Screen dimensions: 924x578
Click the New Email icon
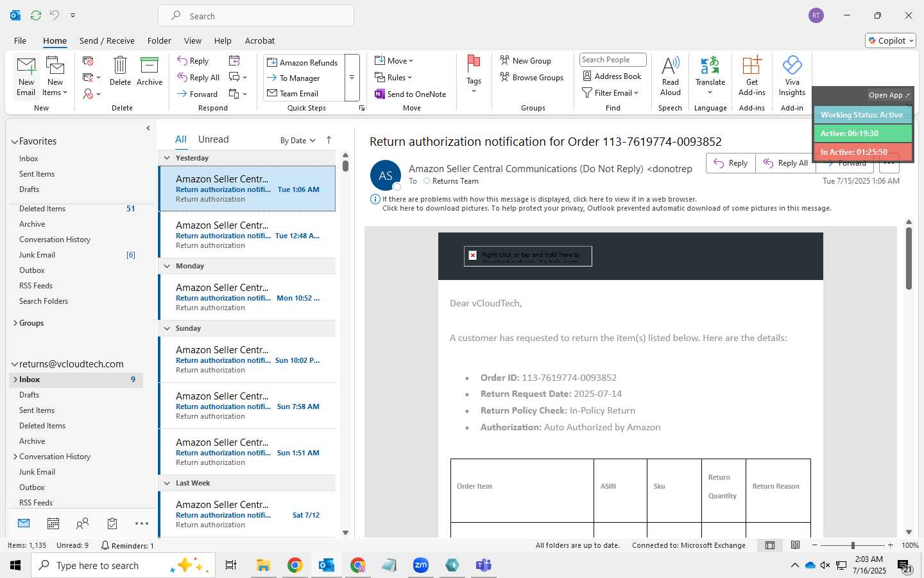[26, 76]
